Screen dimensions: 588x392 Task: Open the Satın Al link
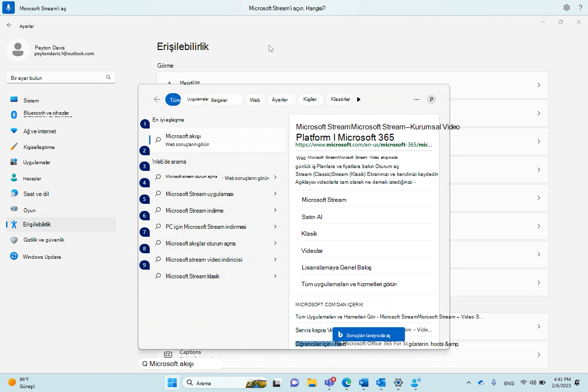[x=312, y=217]
